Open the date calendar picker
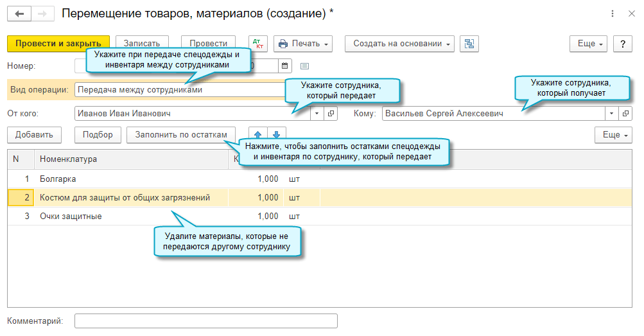The height and width of the screenshot is (336, 644). 285,66
